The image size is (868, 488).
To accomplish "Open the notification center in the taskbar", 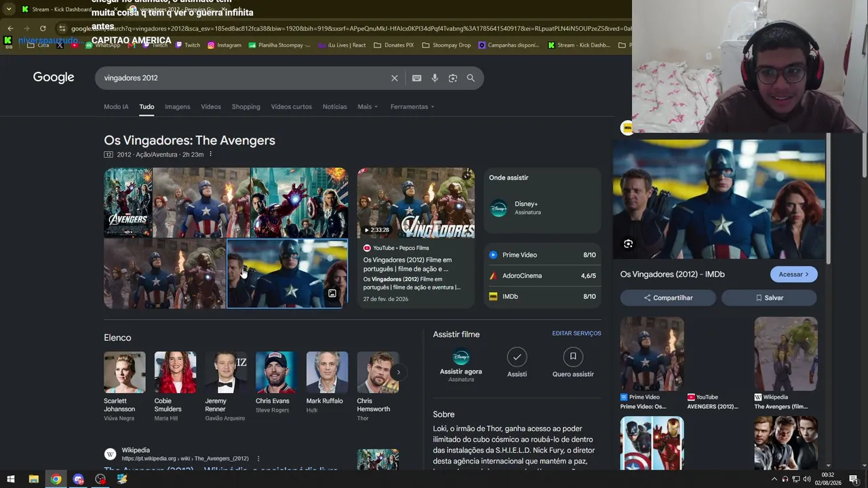I will coord(854,479).
